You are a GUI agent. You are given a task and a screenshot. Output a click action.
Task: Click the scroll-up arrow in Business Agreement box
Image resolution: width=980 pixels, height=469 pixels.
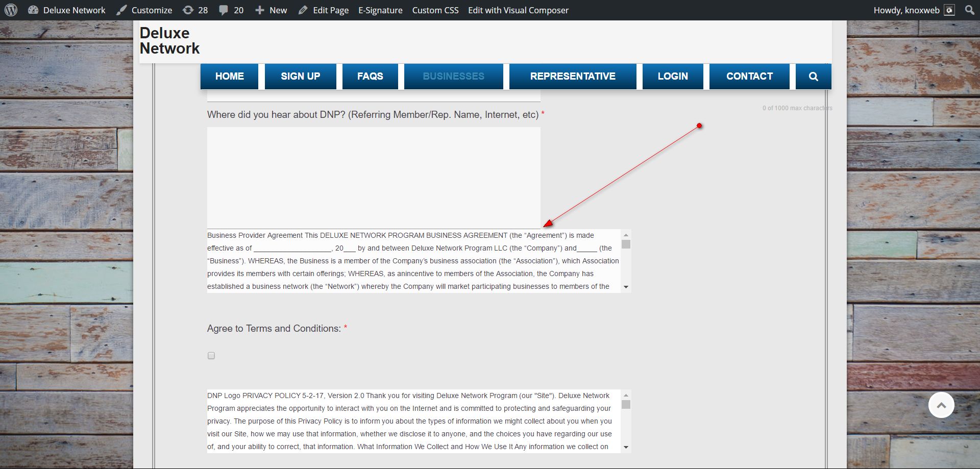626,235
